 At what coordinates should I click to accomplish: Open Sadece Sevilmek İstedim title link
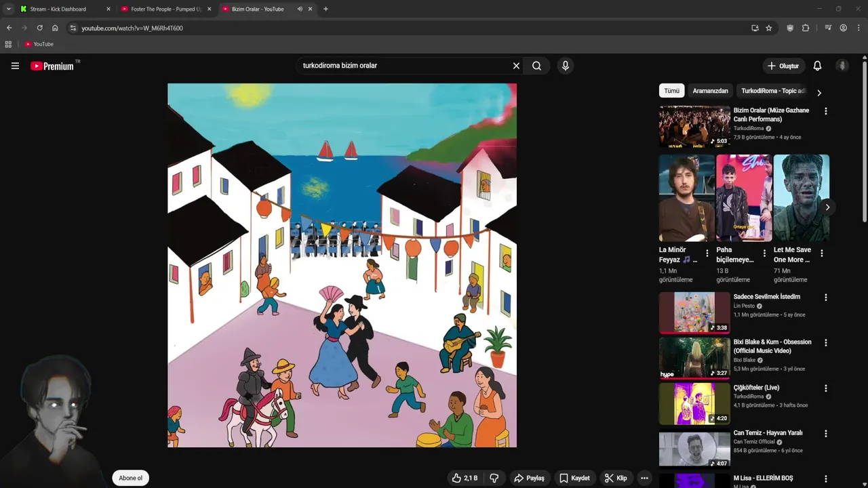(x=767, y=297)
